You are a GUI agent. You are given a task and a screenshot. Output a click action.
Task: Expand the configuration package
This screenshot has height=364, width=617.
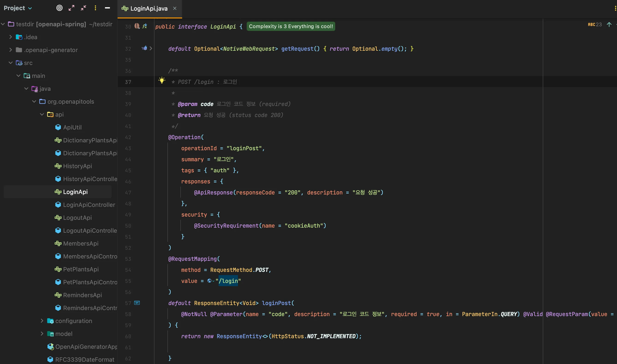(42, 321)
